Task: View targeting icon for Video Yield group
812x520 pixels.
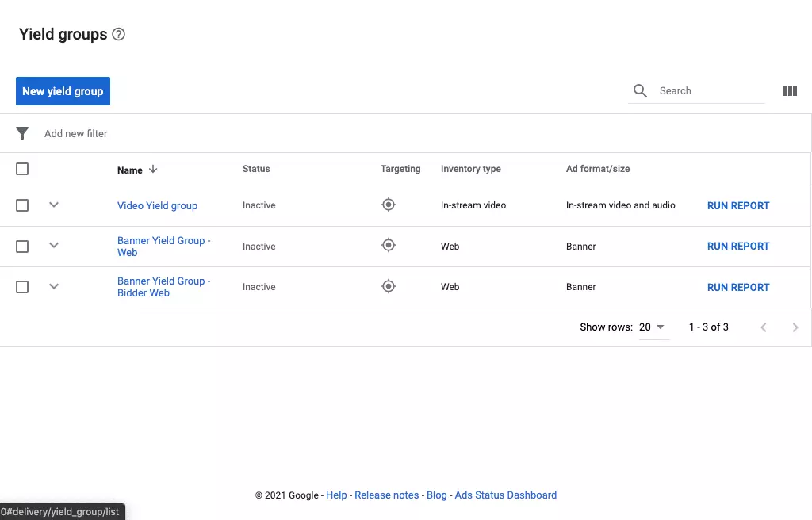Action: (x=389, y=205)
